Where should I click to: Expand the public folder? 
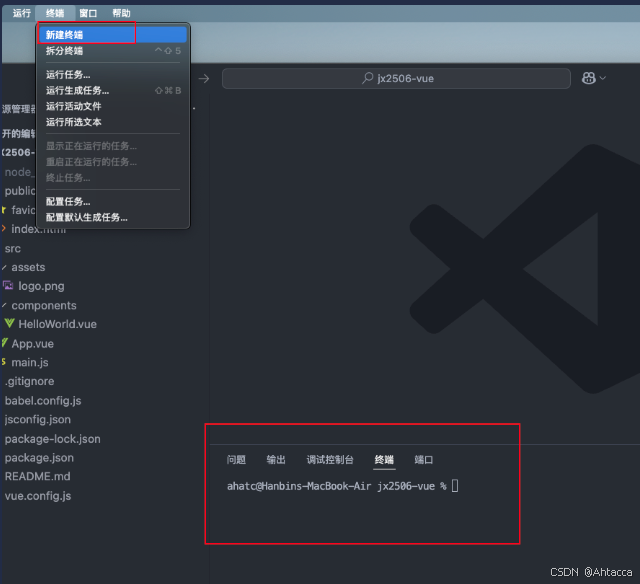[x=20, y=191]
